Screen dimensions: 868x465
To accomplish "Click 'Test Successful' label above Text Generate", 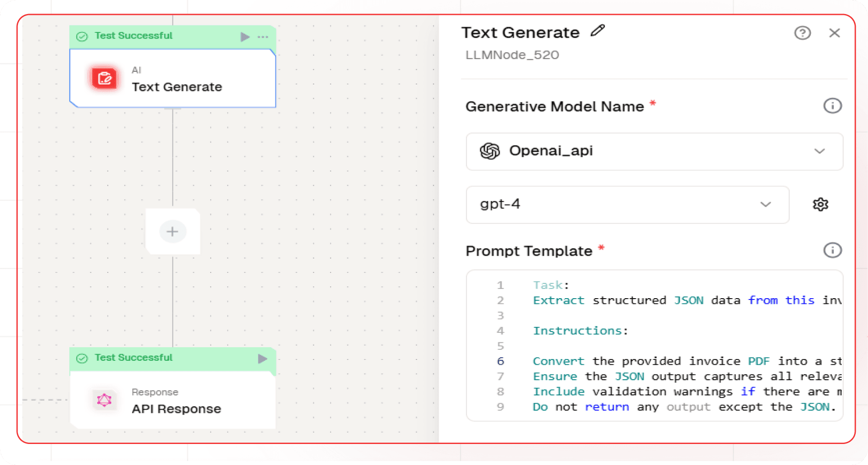I will coord(134,35).
